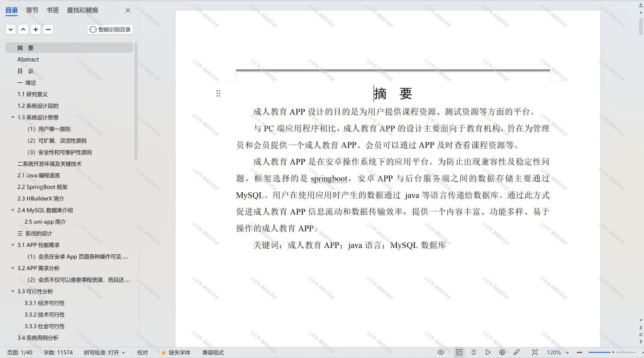Toggle spell check 拼写检查 status
Viewport: 644px width, 358px height.
104,352
